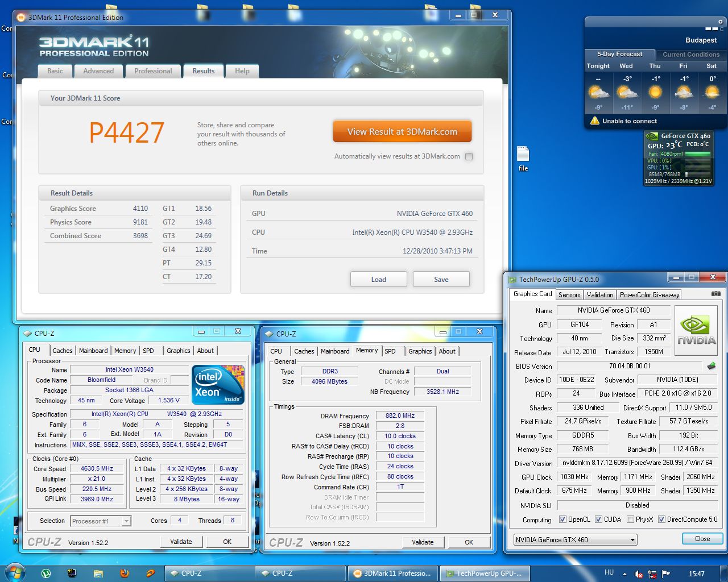Open the Sensors tab in GPU-Z

tap(569, 294)
